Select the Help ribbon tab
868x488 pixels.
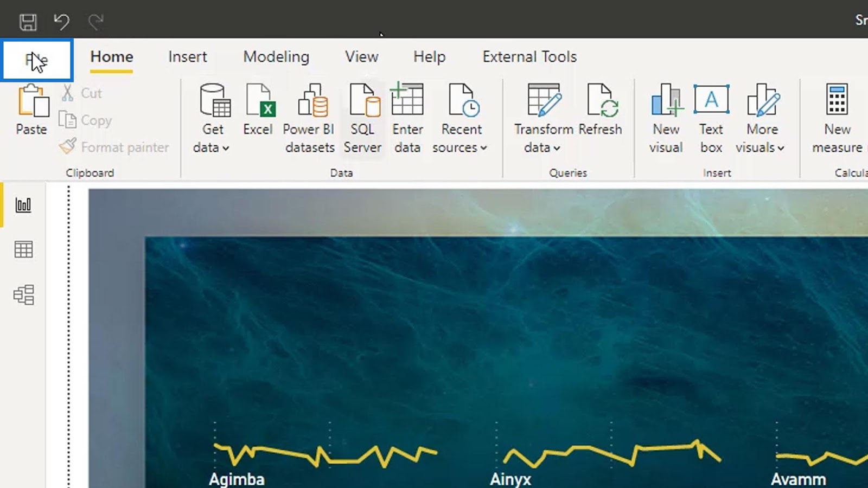[x=430, y=57]
